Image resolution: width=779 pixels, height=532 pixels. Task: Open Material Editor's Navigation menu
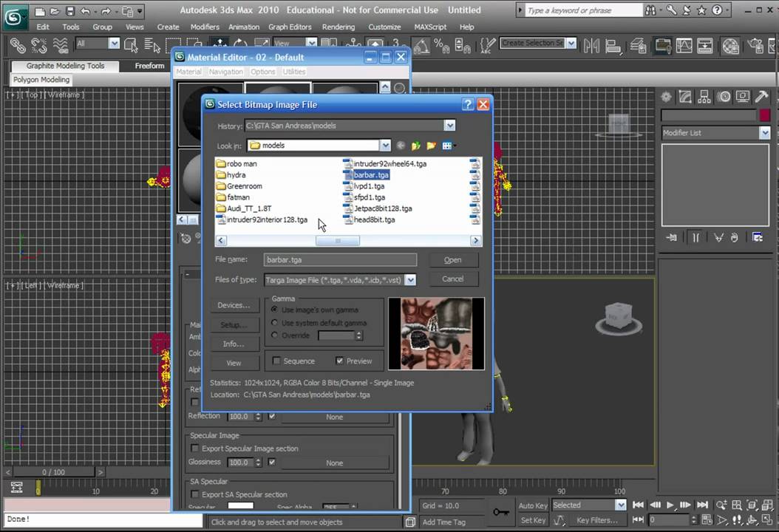226,72
